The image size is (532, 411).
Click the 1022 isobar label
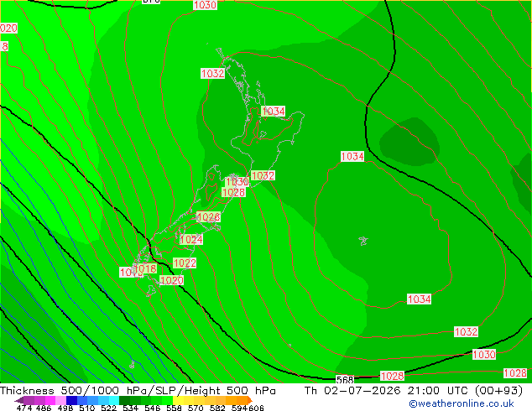point(185,263)
